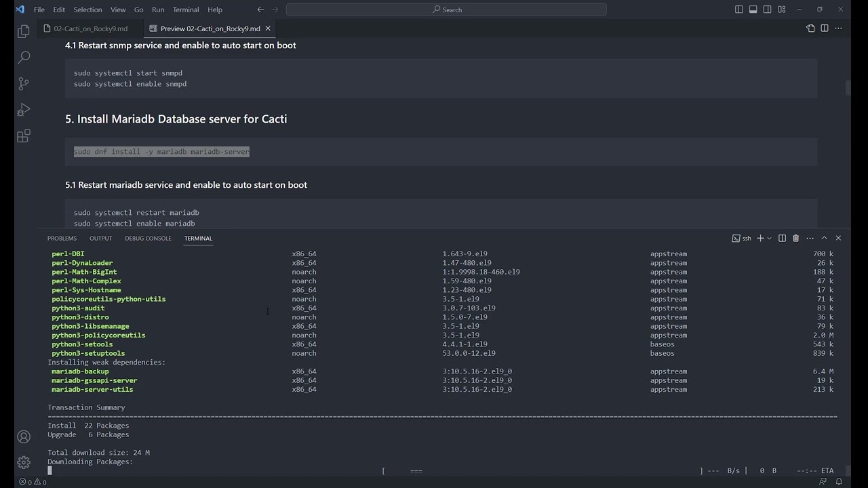This screenshot has height=488, width=868.
Task: Close the Preview 02-Cacti_on_Rocky9.md tab
Action: point(268,28)
